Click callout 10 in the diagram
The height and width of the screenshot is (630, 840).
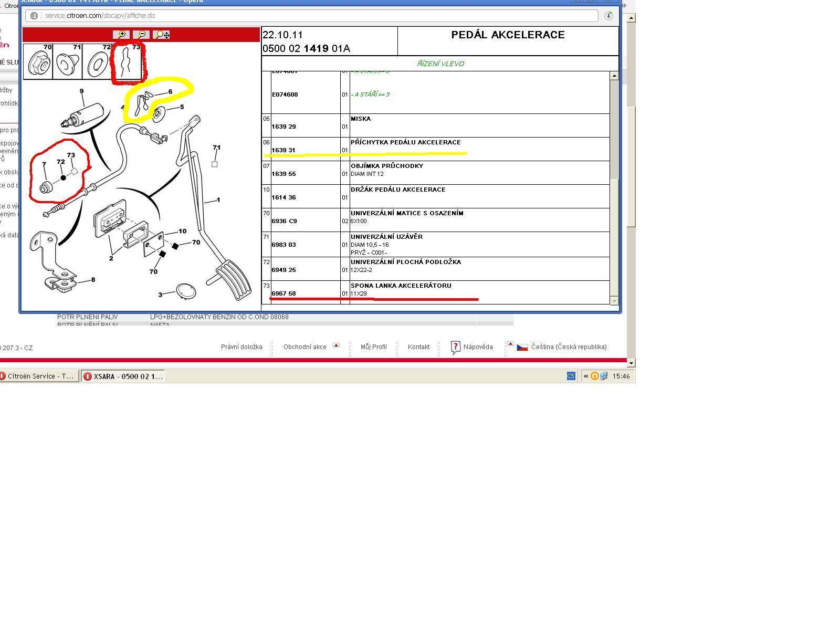coord(182,231)
